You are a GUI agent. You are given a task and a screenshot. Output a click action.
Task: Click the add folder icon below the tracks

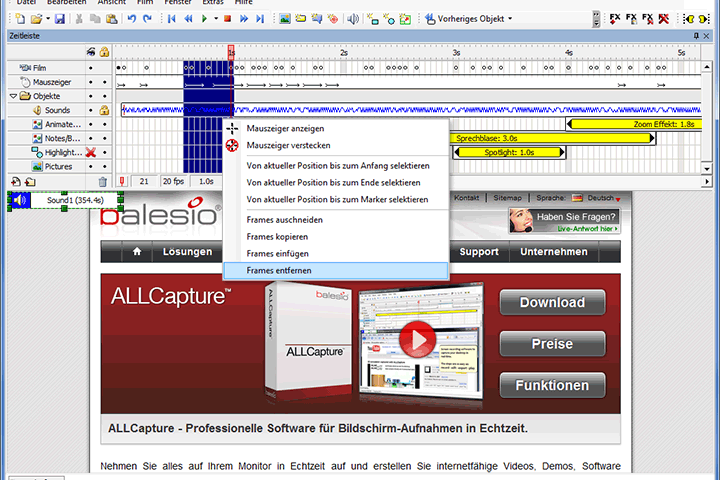click(30, 181)
